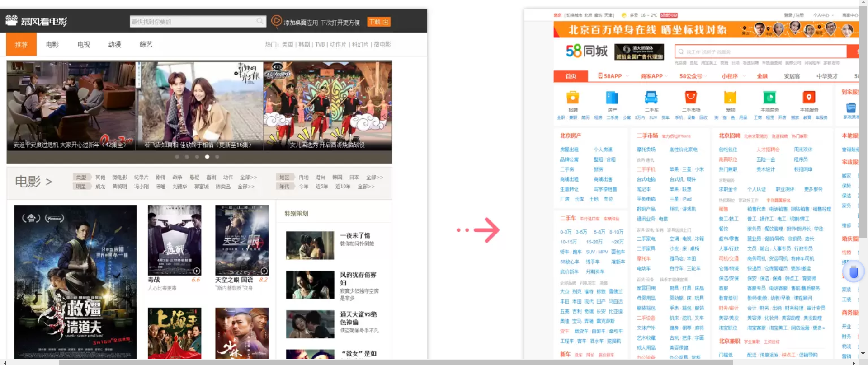Switch to the 电影 tab in top navigation
This screenshot has height=365, width=868.
[52, 44]
